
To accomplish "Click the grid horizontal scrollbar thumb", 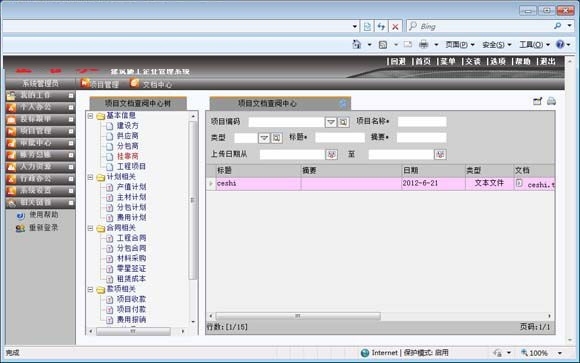I will [298, 316].
